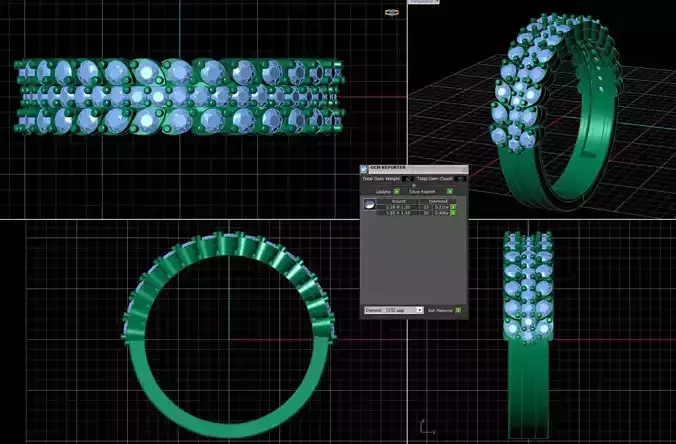
Task: Click the green Update button in Gem Reporter
Action: click(397, 191)
